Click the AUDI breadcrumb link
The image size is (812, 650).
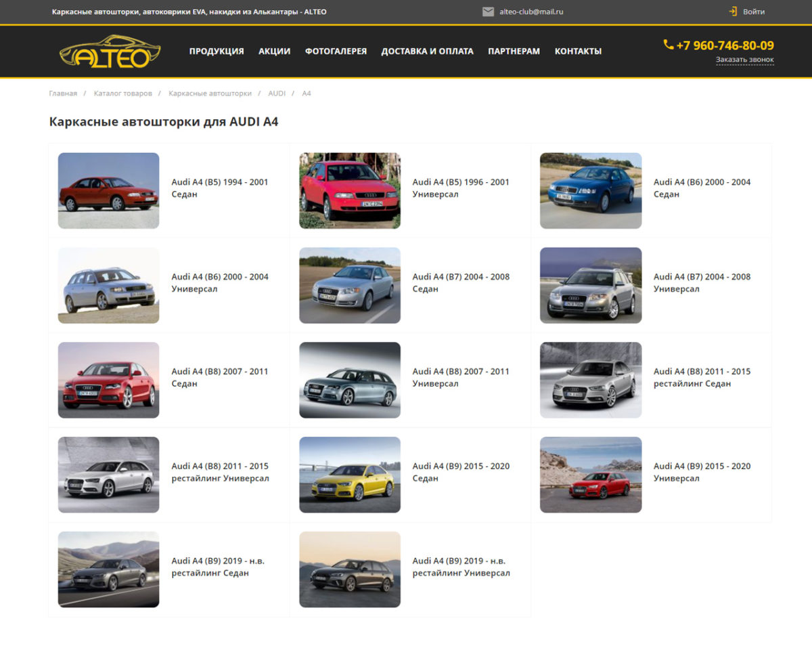[277, 93]
